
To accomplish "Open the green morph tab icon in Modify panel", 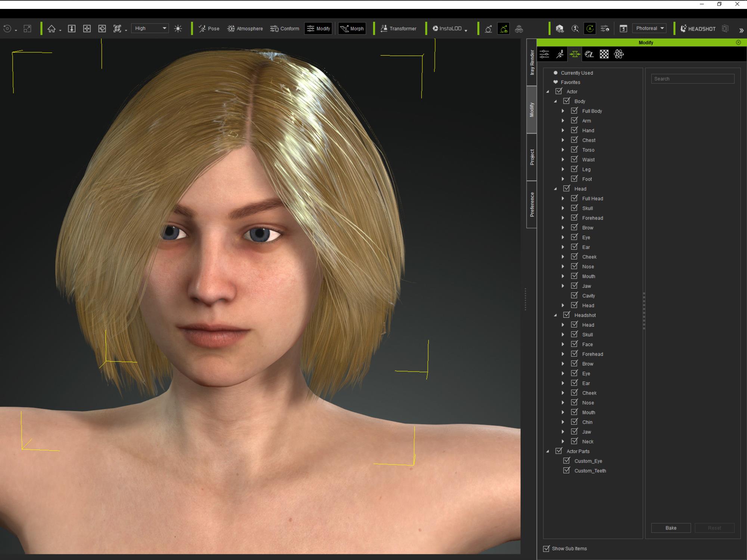I will [x=574, y=54].
